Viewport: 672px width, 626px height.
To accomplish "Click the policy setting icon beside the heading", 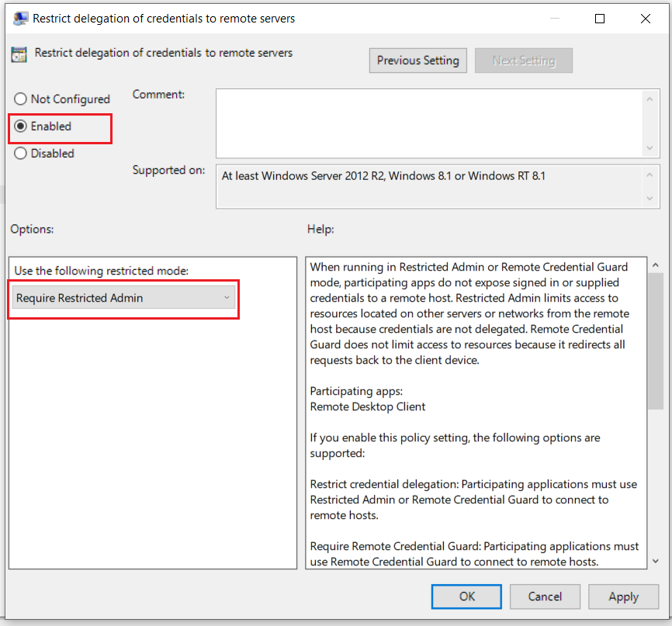I will coord(18,55).
